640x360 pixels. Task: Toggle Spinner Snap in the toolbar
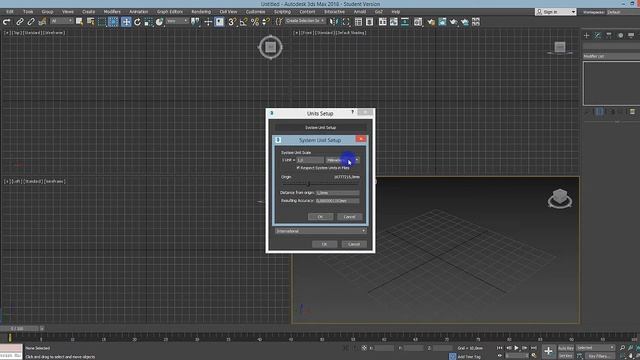[266, 22]
